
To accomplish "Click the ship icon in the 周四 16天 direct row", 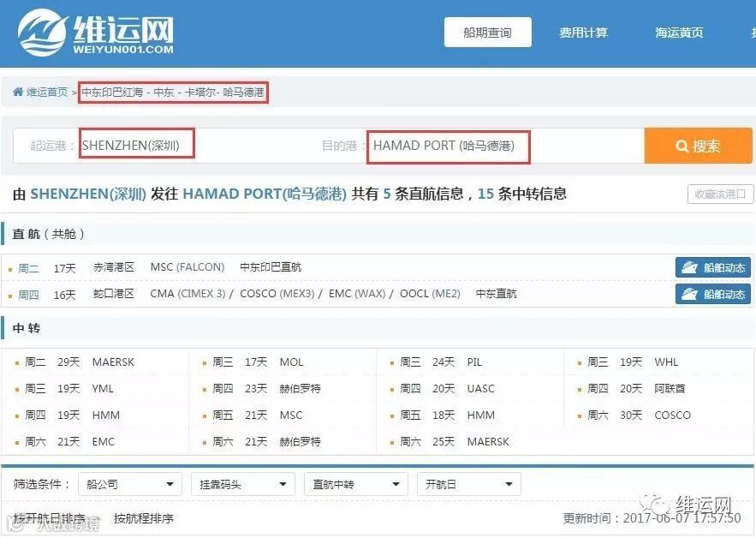I will [x=689, y=294].
